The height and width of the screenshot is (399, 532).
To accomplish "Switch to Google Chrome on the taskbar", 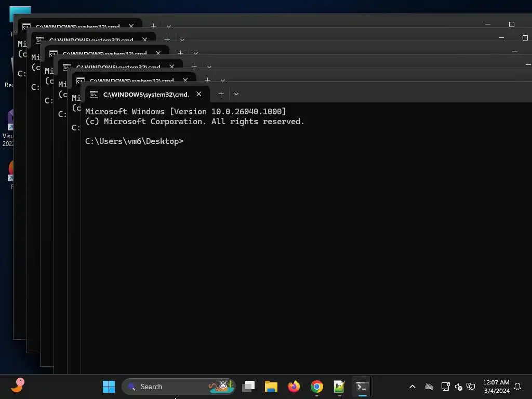I will [316, 387].
